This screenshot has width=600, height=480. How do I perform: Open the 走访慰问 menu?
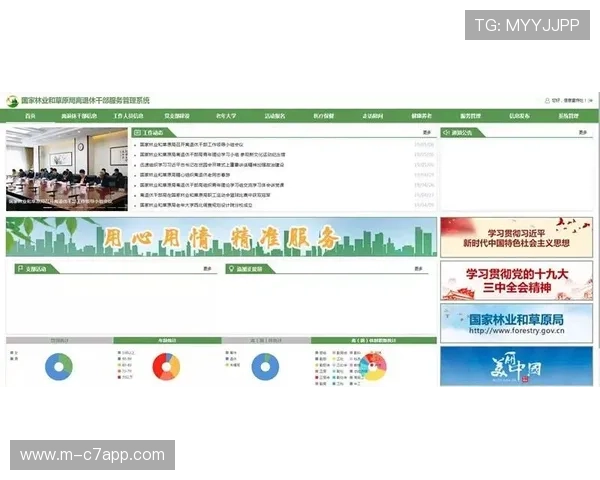pos(373,116)
